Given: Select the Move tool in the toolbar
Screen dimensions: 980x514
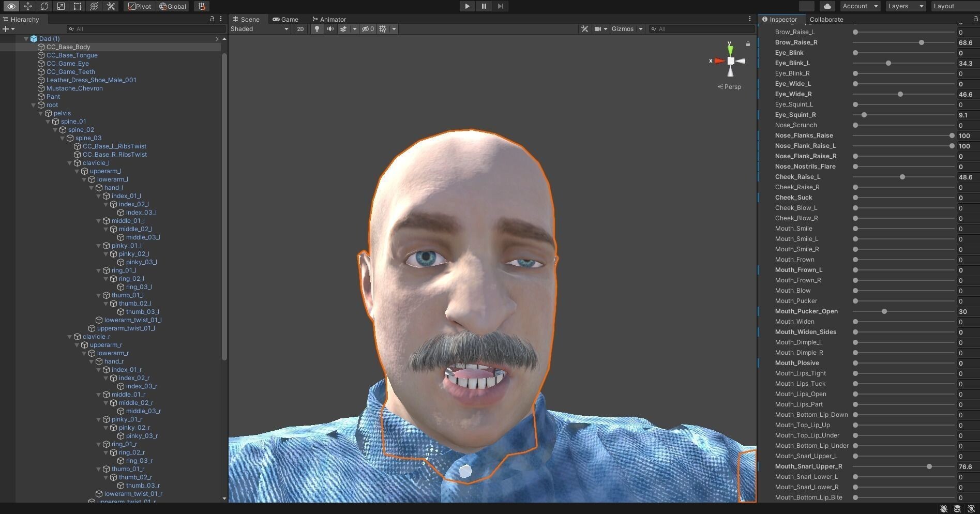Looking at the screenshot, I should tap(28, 6).
